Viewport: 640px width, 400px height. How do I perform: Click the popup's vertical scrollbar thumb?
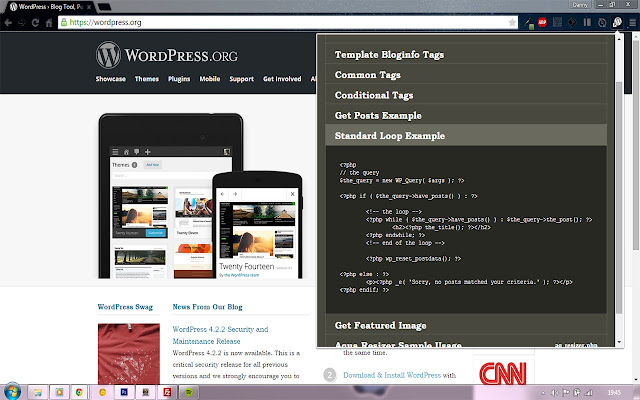click(x=619, y=198)
